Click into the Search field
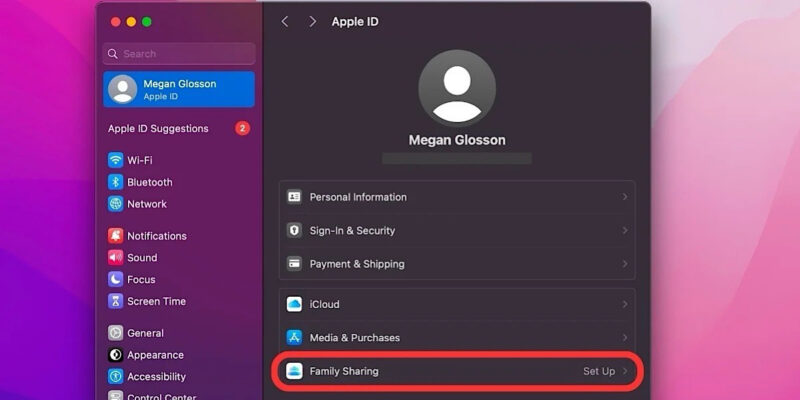The height and width of the screenshot is (400, 800). click(x=179, y=54)
